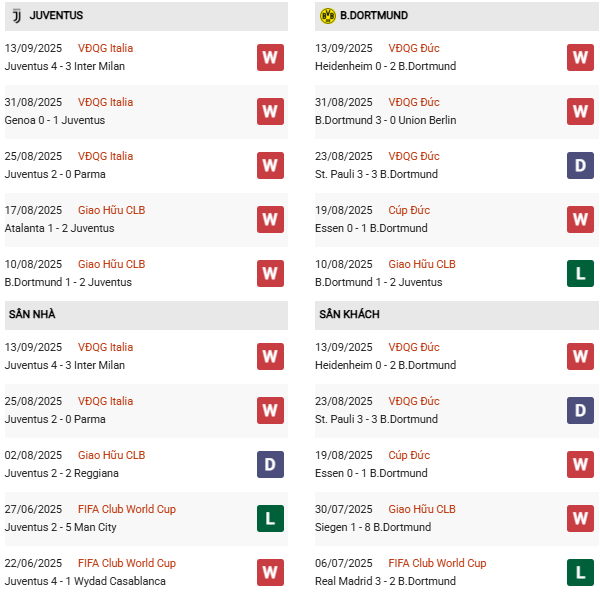Click the L badge for B.Dortmund 1-2 Juventus in Dortmund's form list
Screen dimensions: 600x593
580,273
